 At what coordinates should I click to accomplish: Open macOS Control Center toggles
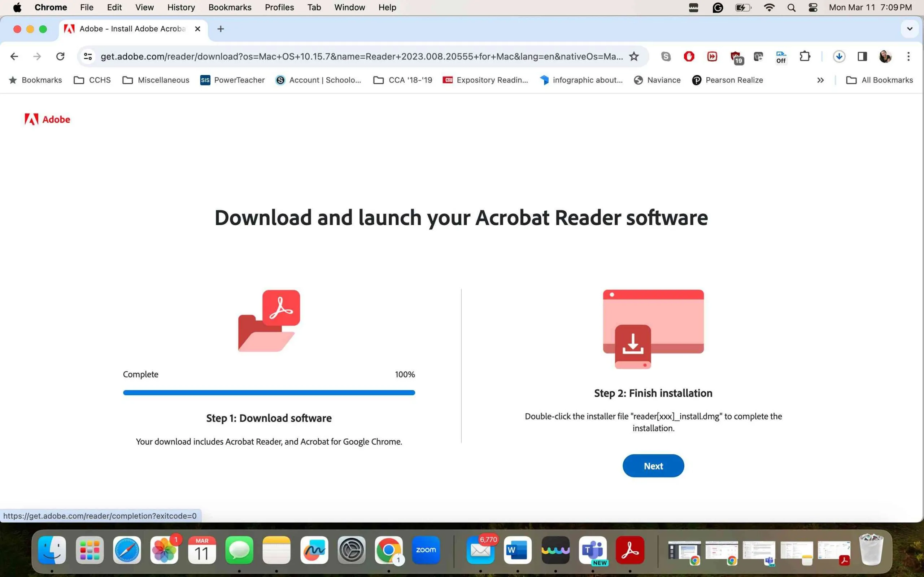812,7
